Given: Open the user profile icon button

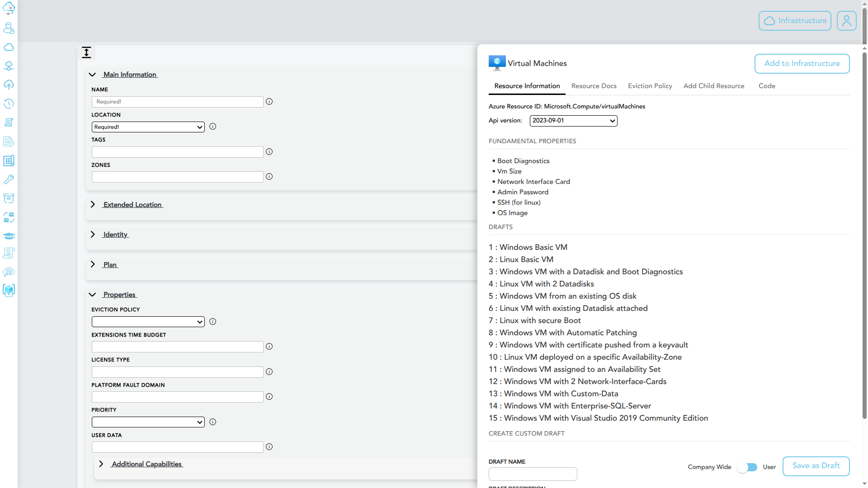Looking at the screenshot, I should coord(846,21).
